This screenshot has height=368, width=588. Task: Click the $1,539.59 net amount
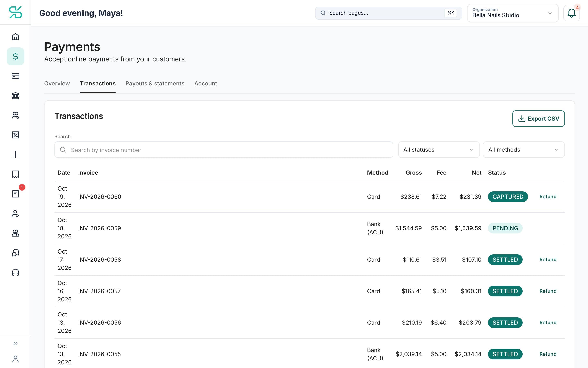point(468,228)
